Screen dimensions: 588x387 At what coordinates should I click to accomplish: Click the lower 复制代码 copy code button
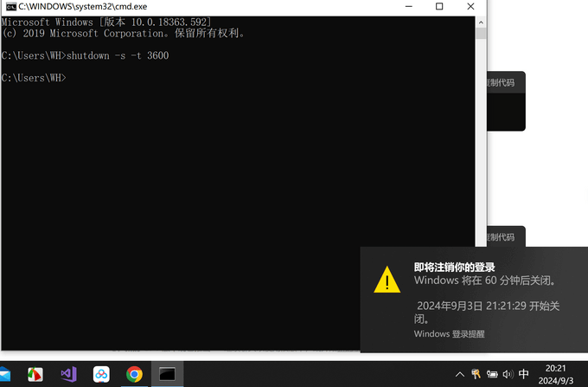[x=499, y=236]
